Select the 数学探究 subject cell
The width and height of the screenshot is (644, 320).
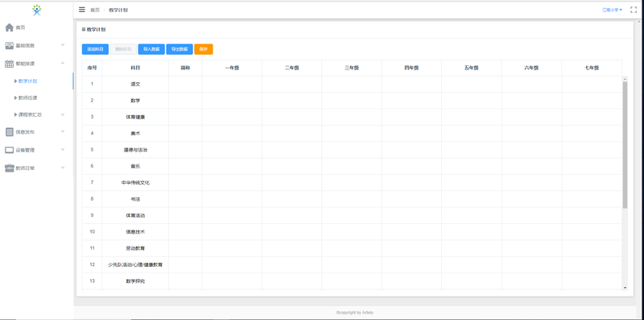(135, 281)
